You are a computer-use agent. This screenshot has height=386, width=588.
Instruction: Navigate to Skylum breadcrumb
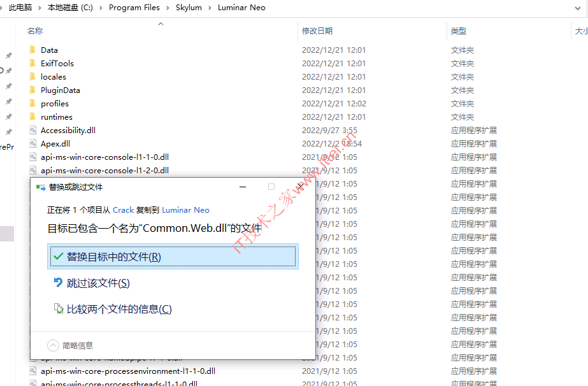click(189, 8)
